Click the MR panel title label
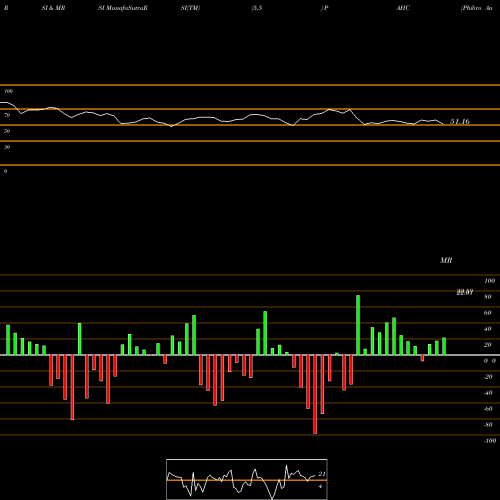The image size is (500, 500). pos(446,260)
